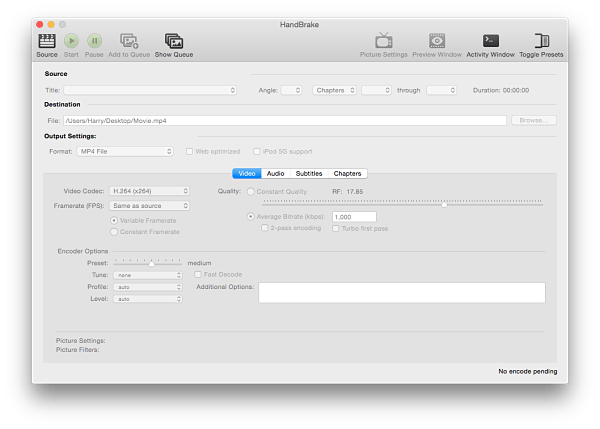Open Framerate 'Same as source' dropdown
This screenshot has height=429, width=600.
[x=150, y=206]
